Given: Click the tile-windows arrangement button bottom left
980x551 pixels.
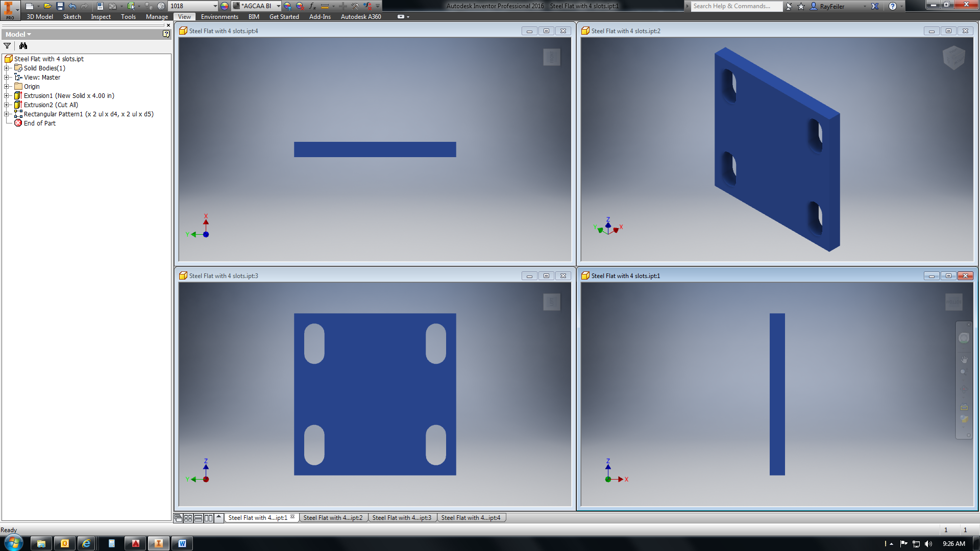Looking at the screenshot, I should pyautogui.click(x=188, y=518).
